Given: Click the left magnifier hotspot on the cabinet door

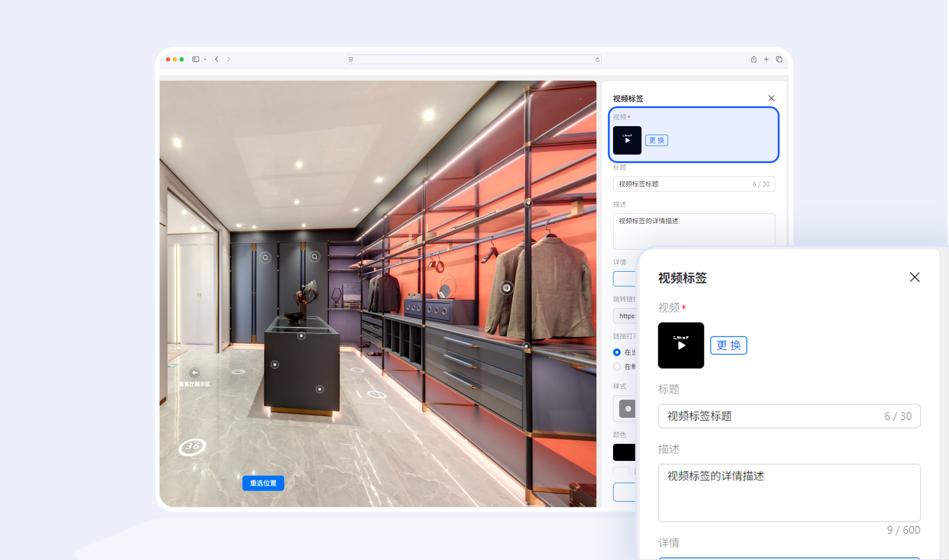Looking at the screenshot, I should (266, 257).
